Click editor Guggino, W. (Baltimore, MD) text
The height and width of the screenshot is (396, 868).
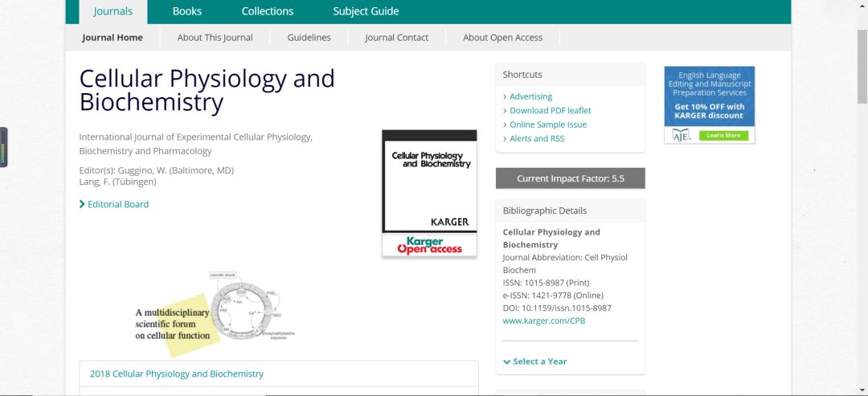[157, 170]
